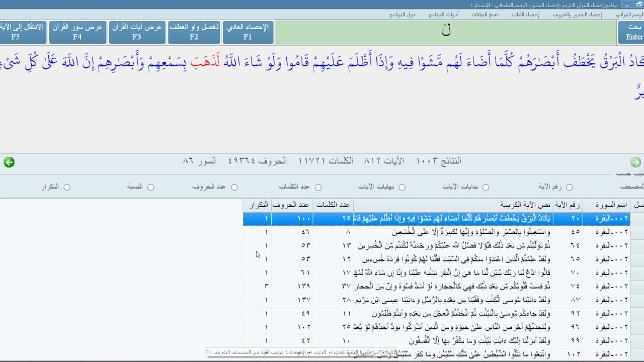Viewport: 644px width, 362px height.
Task: Select the table row for verse ٦٥
Action: [x=436, y=259]
